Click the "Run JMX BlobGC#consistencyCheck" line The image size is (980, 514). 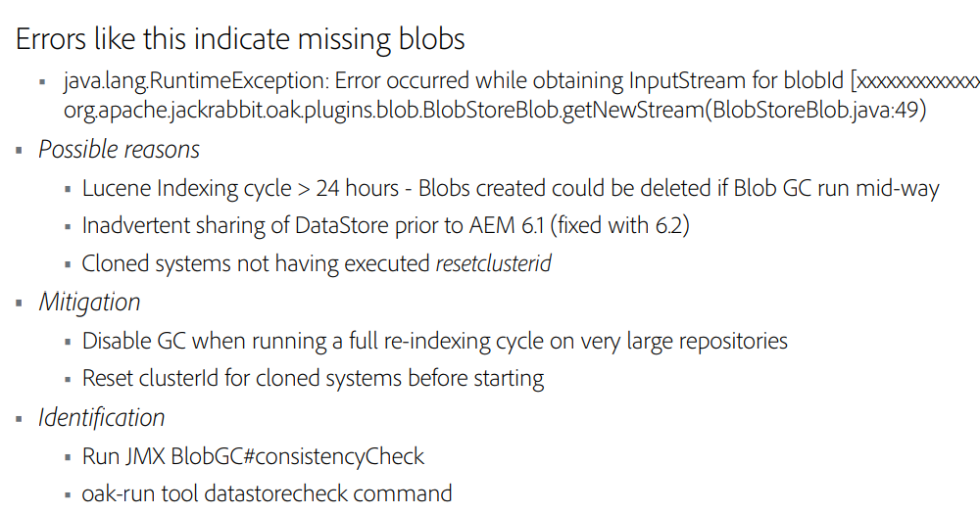[253, 456]
